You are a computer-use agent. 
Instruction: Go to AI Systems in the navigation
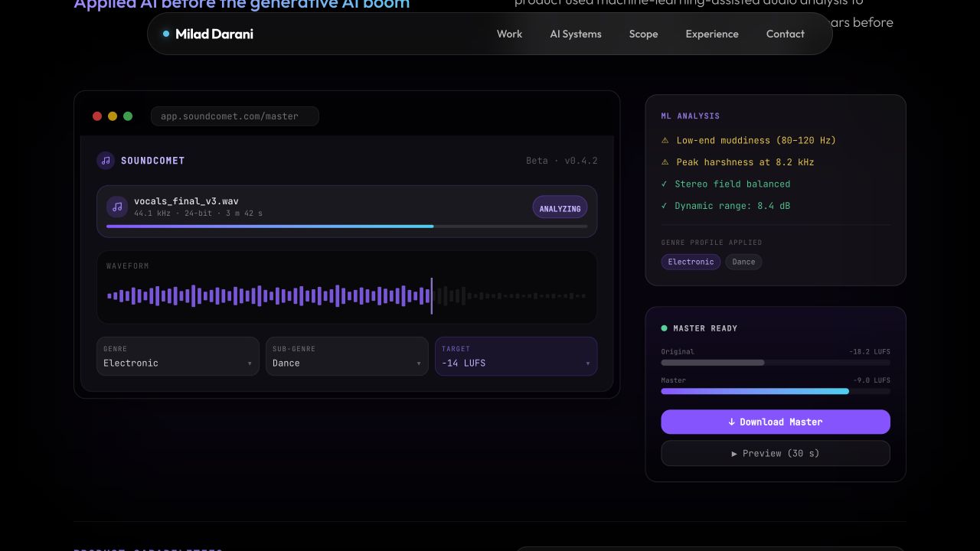tap(576, 34)
